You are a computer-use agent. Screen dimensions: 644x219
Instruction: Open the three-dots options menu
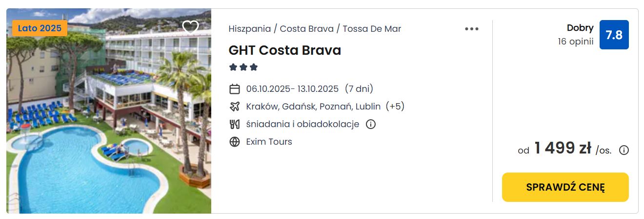coord(472,29)
